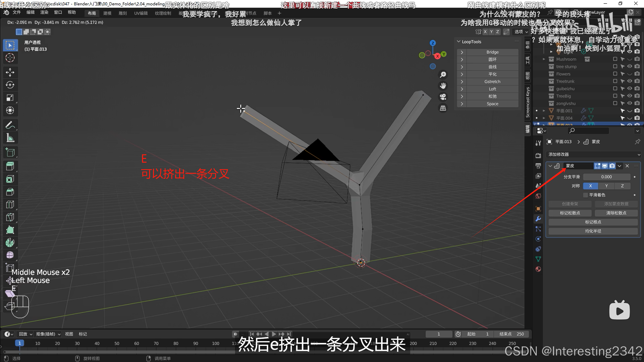Activate the 3D Cursor tool

click(x=10, y=58)
